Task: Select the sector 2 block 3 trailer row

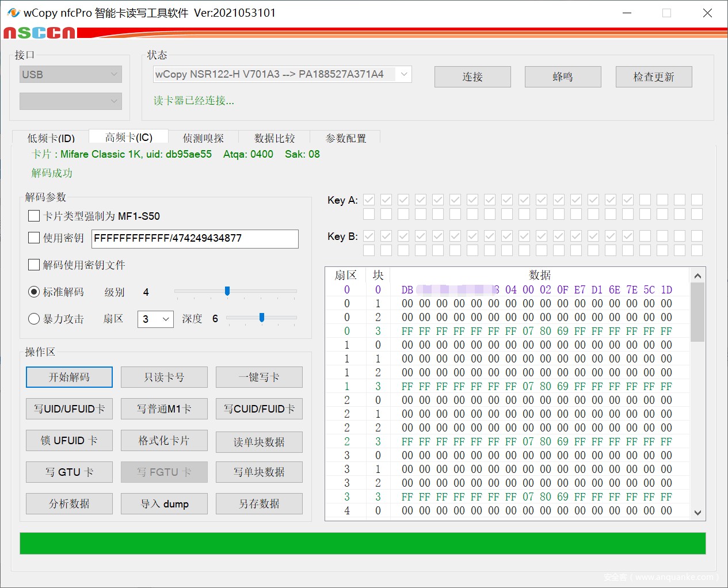Action: [508, 442]
